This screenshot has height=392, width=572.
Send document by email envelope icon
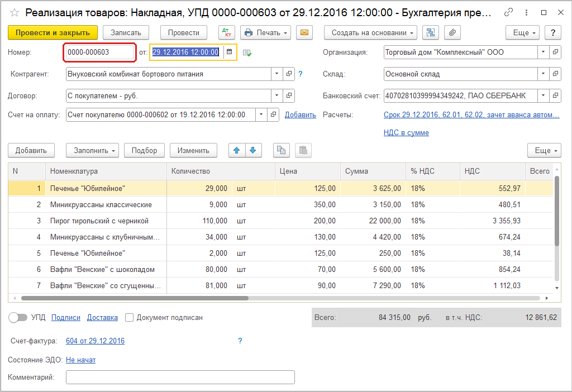pyautogui.click(x=304, y=32)
